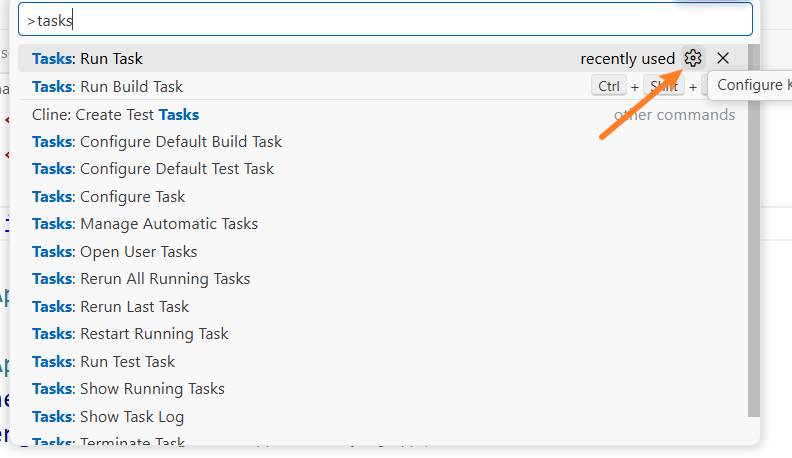Image resolution: width=792 pixels, height=458 pixels.
Task: Open Tasks: Show Running Tasks
Action: 383,389
